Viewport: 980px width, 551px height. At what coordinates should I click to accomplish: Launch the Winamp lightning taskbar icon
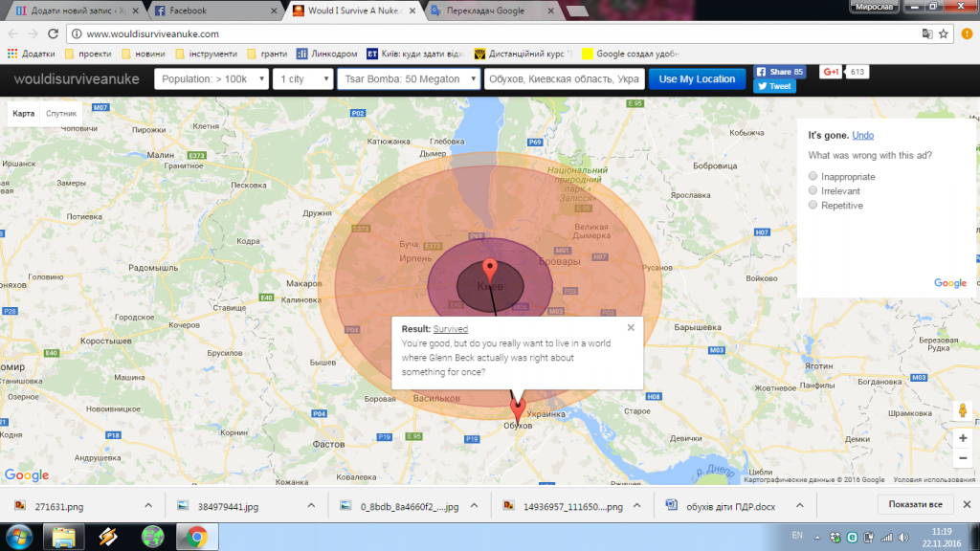pyautogui.click(x=107, y=537)
